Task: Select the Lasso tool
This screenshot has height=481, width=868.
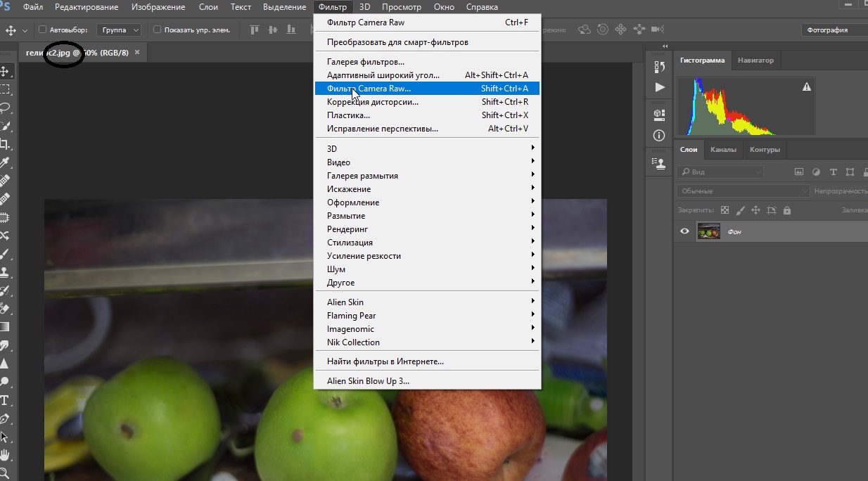Action: point(4,108)
